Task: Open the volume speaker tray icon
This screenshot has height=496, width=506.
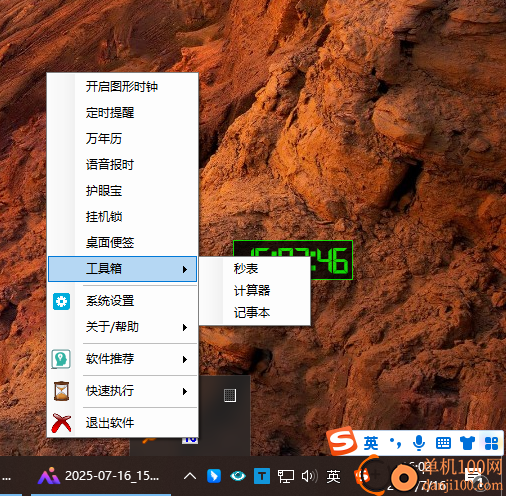Action: [x=310, y=476]
